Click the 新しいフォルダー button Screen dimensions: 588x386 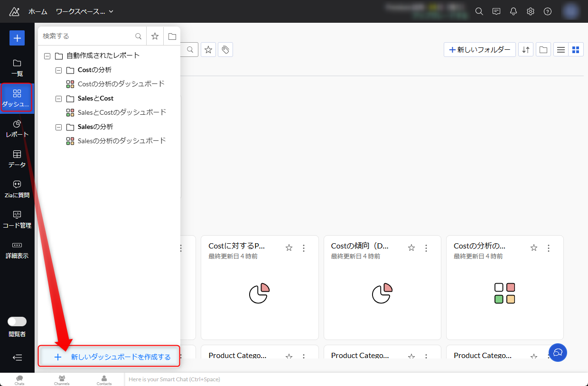click(x=479, y=49)
